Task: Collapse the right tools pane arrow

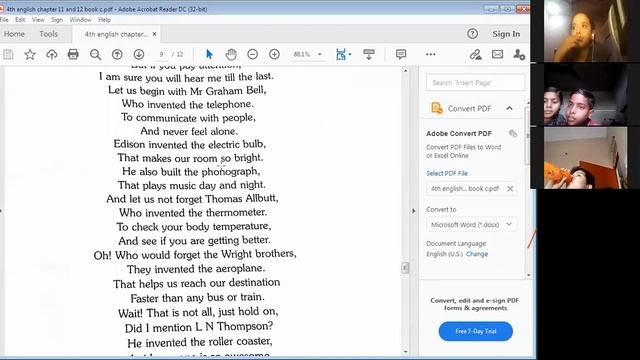Action: click(x=413, y=211)
